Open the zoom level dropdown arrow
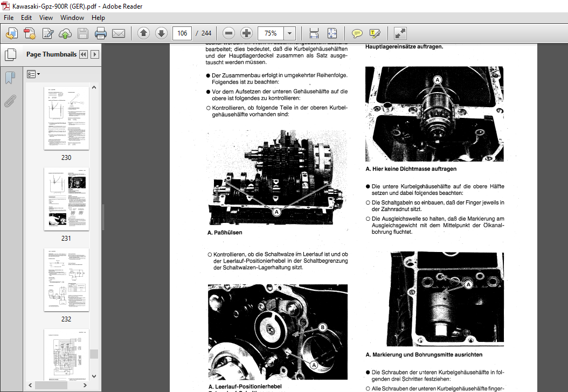568x392 pixels. [x=289, y=33]
